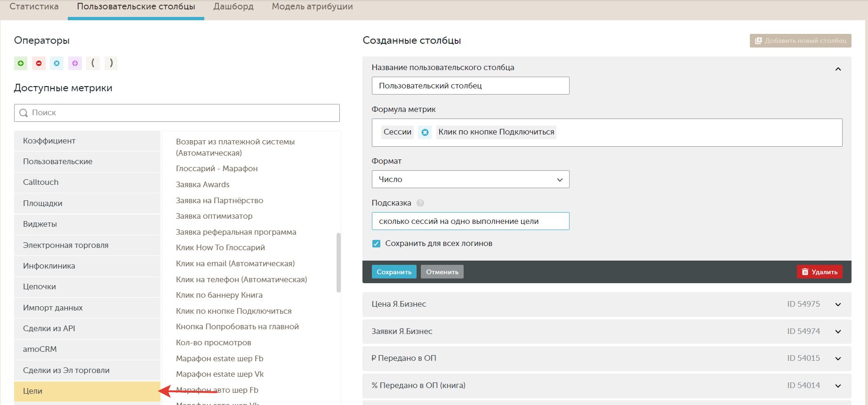The width and height of the screenshot is (868, 405).
Task: Add metric Клик на телефон (Автоматическая)
Action: pyautogui.click(x=241, y=279)
